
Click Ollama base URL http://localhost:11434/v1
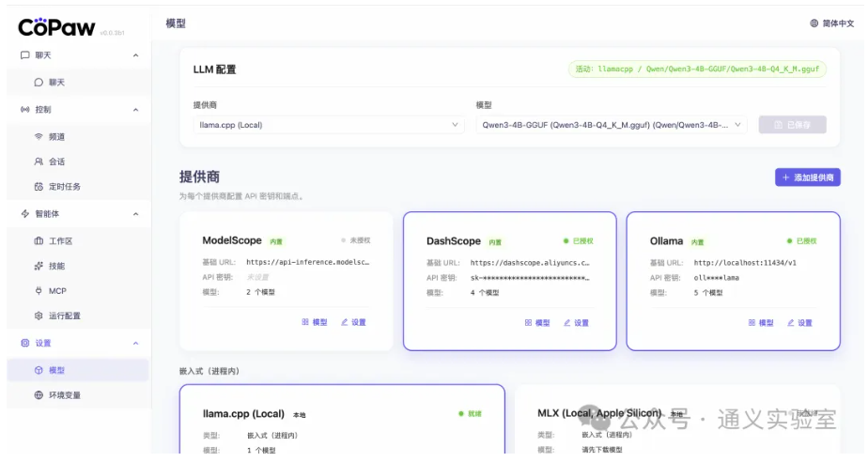pyautogui.click(x=745, y=263)
